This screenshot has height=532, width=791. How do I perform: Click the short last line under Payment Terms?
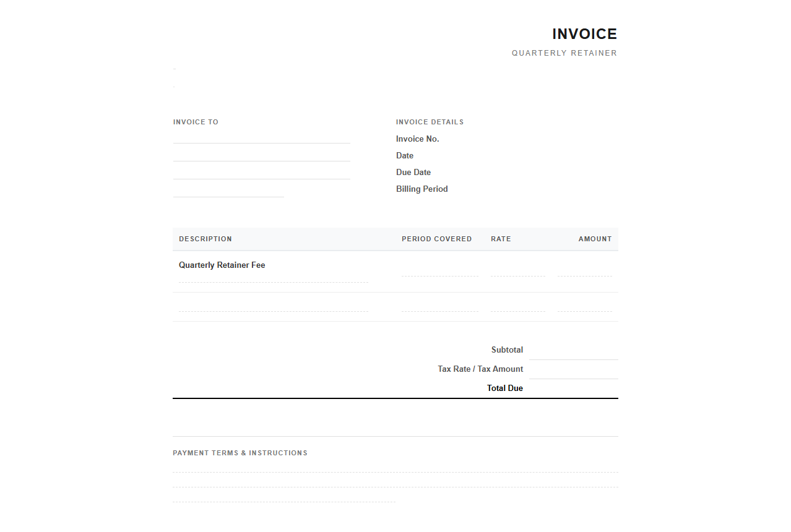284,496
